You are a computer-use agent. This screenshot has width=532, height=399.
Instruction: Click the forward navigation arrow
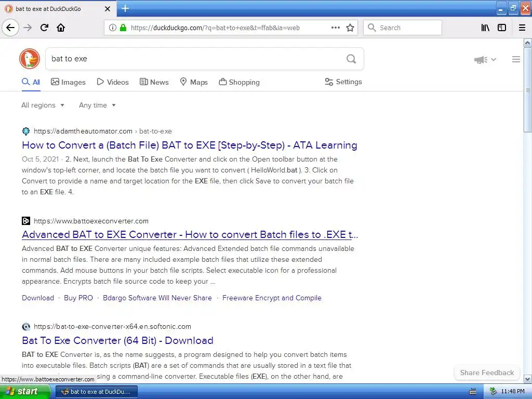(x=28, y=28)
